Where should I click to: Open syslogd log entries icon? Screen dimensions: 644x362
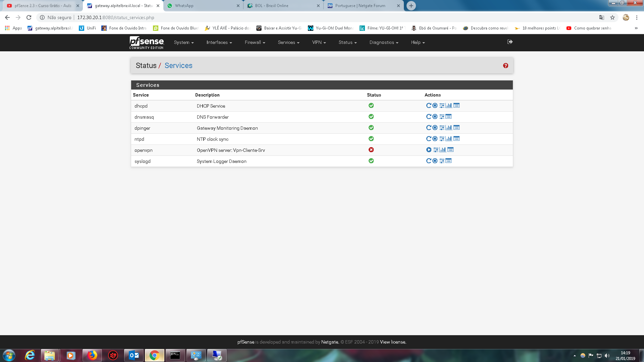[x=449, y=161]
